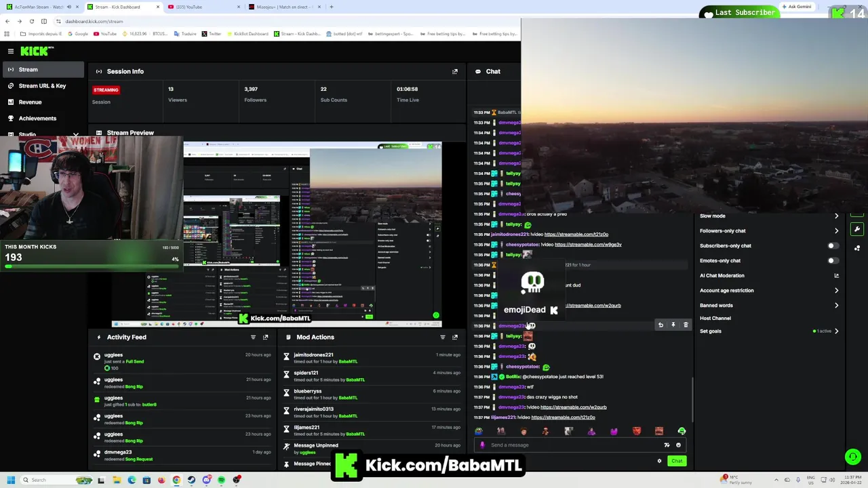
Task: Go back in browser history
Action: pos(7,21)
